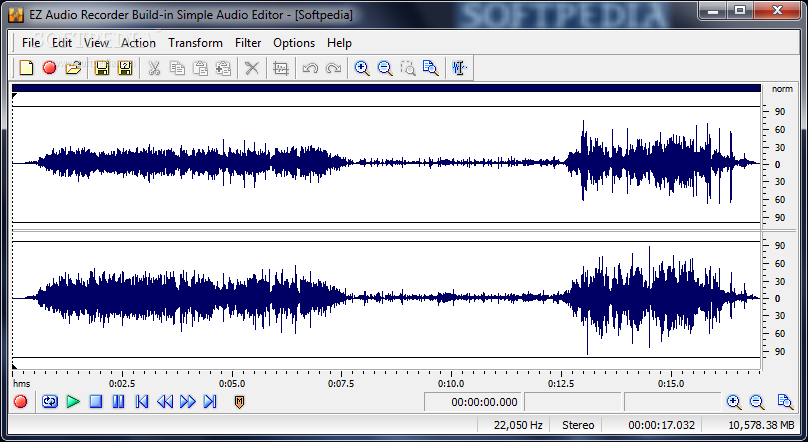
Task: Click the Paste Mix clipboard-plus icon
Action: [x=223, y=68]
